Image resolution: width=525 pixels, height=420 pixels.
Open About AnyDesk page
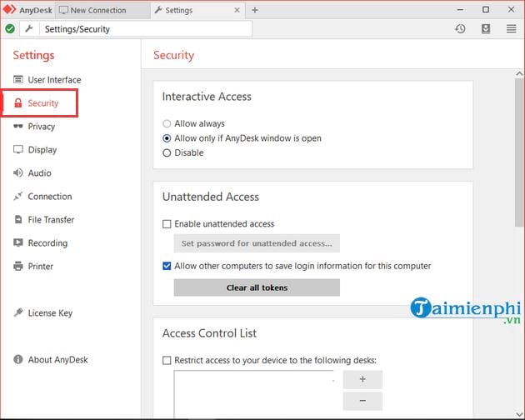pos(58,359)
